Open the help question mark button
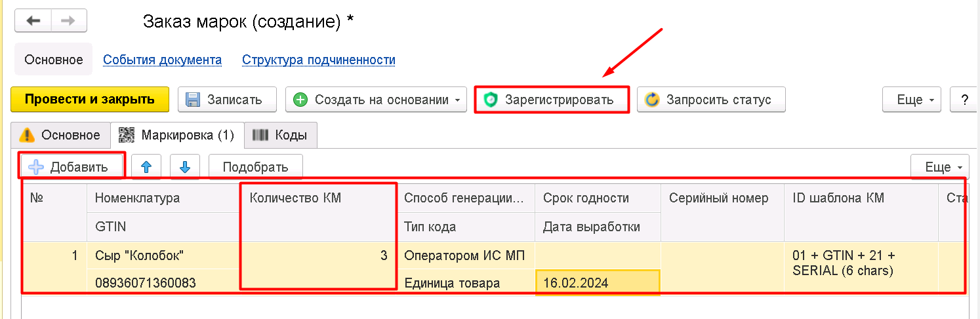This screenshot has height=319, width=980. click(964, 100)
